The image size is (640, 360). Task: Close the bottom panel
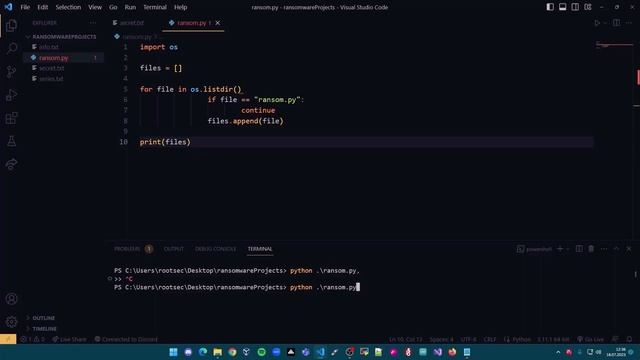[629, 249]
